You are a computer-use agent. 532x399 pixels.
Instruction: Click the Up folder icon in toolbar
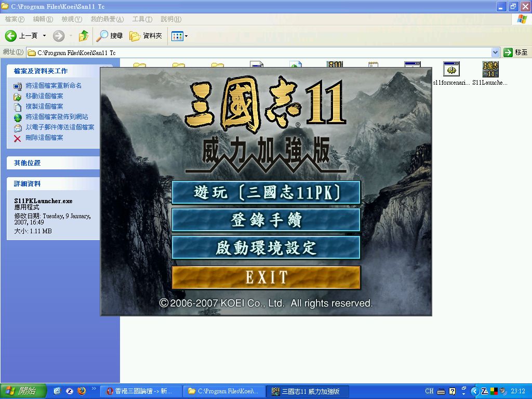coord(83,36)
